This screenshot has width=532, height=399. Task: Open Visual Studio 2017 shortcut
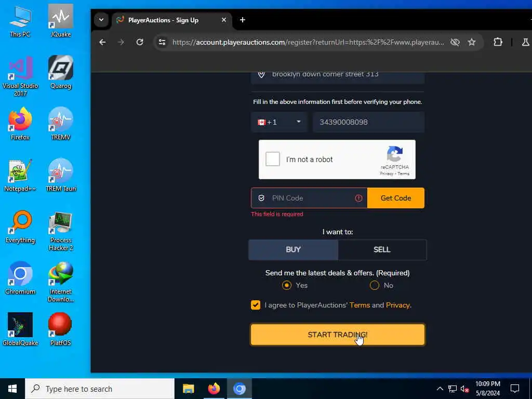[x=20, y=76]
